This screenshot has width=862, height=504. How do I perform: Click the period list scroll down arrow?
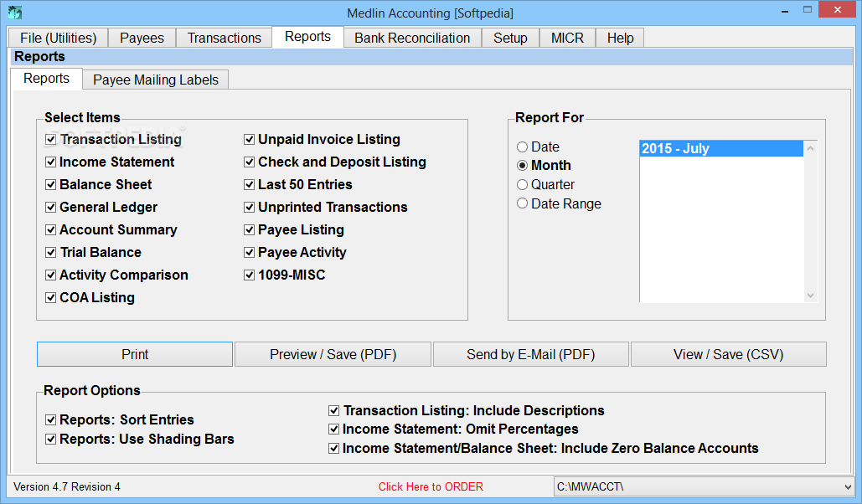810,296
